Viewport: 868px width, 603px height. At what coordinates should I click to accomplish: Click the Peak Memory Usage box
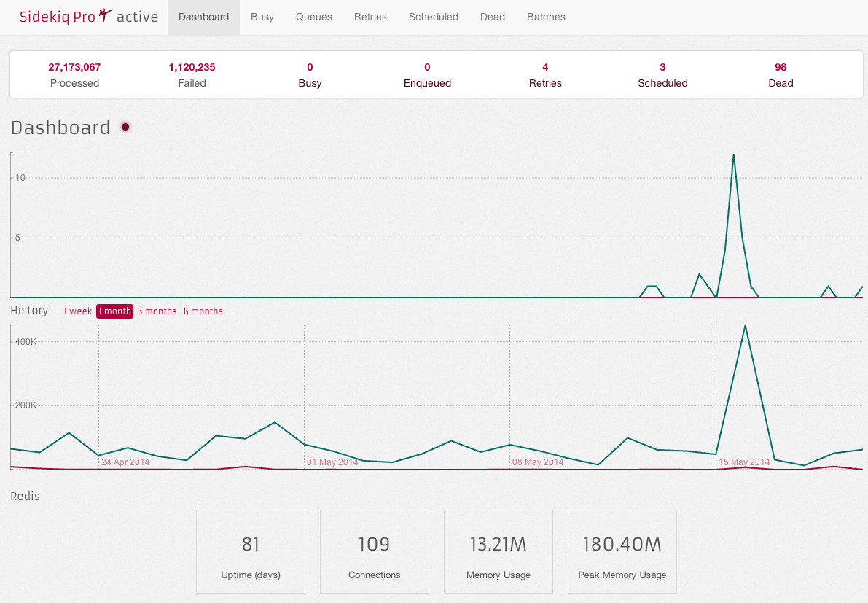pos(622,551)
